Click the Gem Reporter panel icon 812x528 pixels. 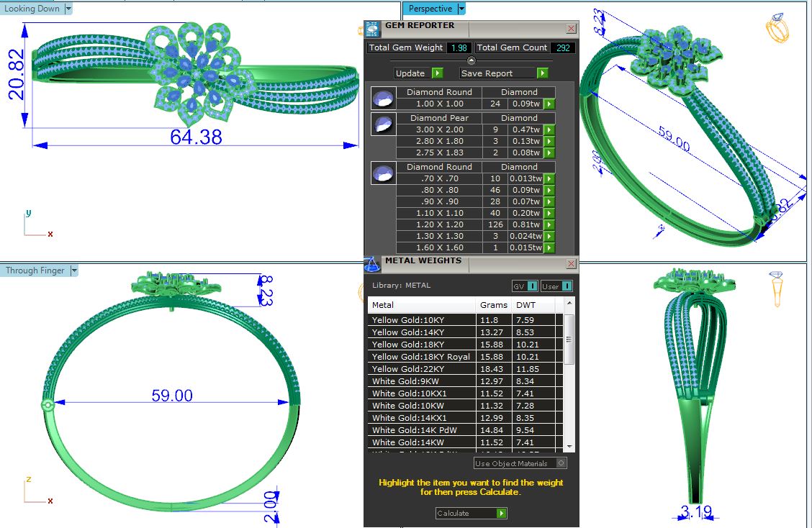pyautogui.click(x=372, y=29)
